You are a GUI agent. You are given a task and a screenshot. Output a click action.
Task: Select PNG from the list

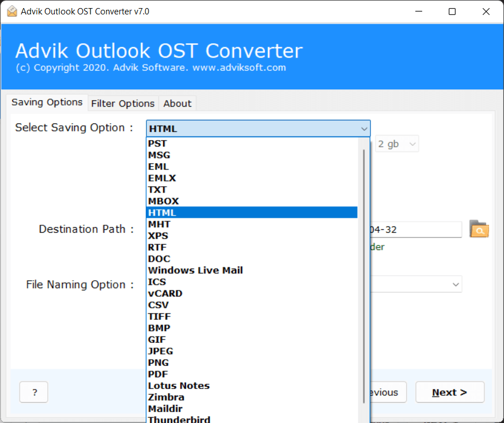(x=252, y=363)
